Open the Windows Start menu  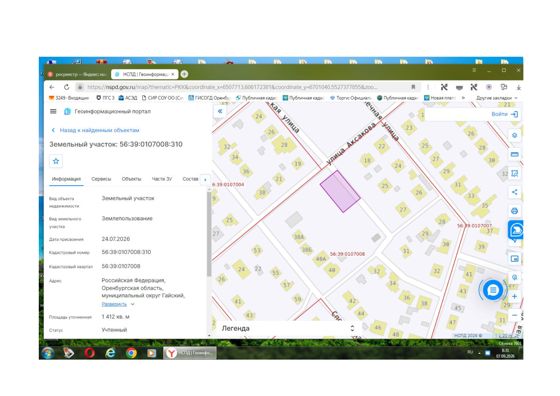48,353
